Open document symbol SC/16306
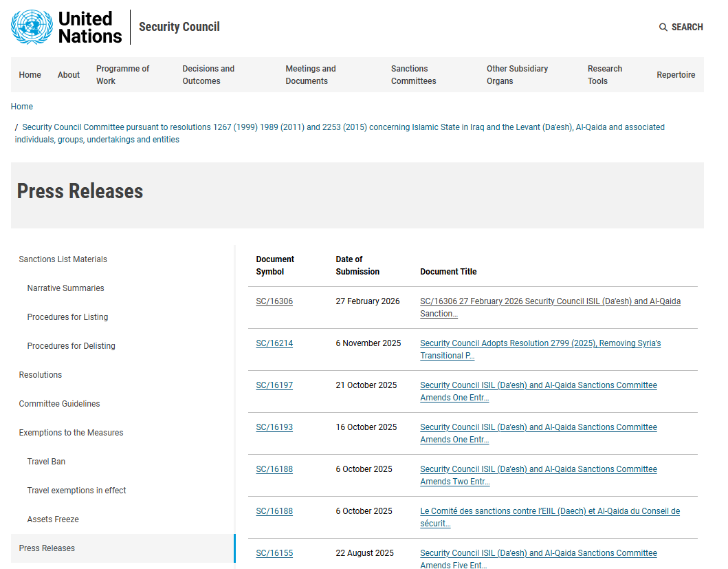728x569 pixels. (x=274, y=301)
